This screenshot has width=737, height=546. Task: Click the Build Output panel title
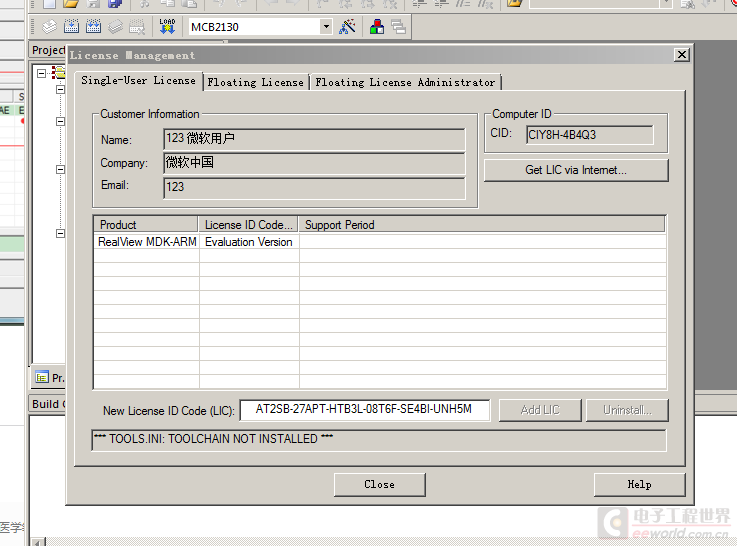coord(48,404)
